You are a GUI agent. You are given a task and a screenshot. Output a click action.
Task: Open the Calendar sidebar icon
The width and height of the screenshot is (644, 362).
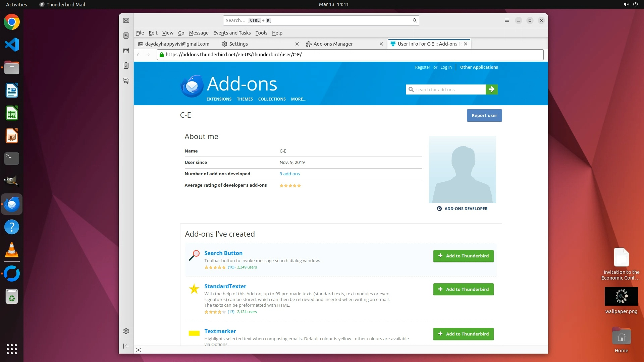pyautogui.click(x=126, y=51)
